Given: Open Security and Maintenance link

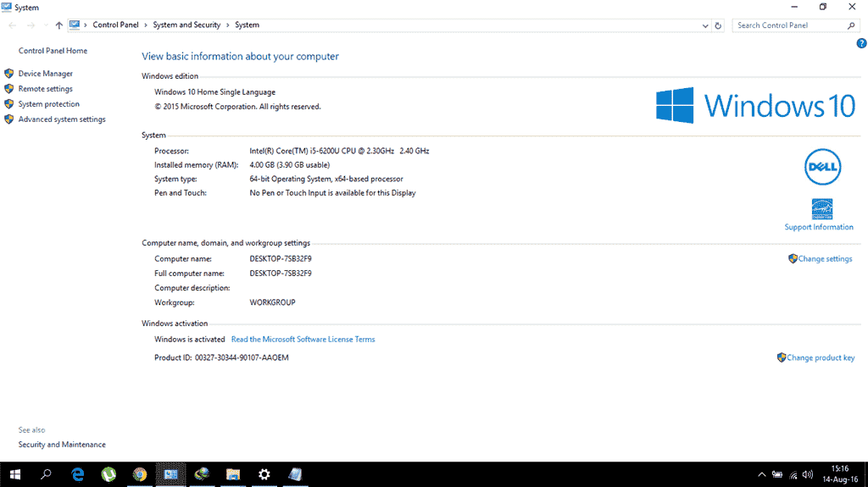Looking at the screenshot, I should (62, 445).
